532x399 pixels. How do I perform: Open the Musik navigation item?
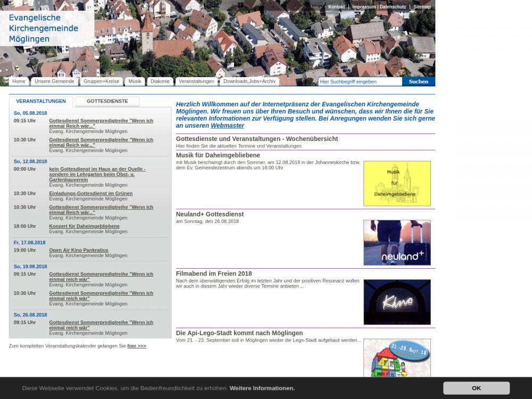pyautogui.click(x=135, y=81)
